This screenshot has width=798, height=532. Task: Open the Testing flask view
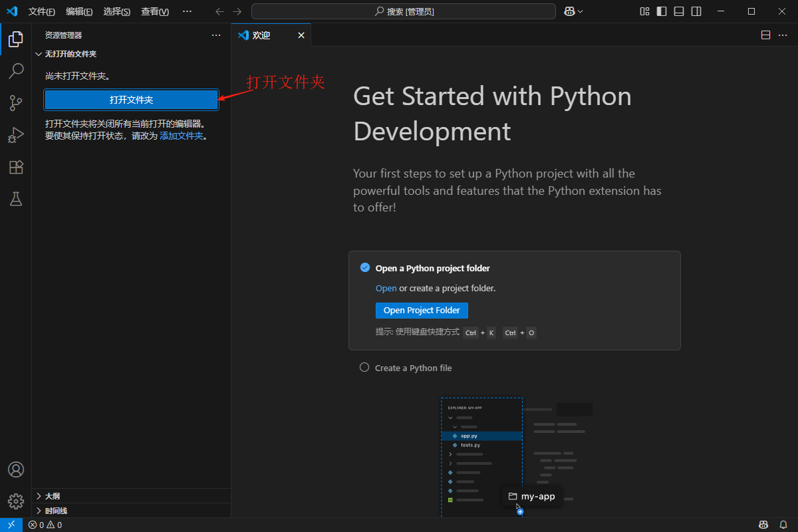[x=16, y=199]
